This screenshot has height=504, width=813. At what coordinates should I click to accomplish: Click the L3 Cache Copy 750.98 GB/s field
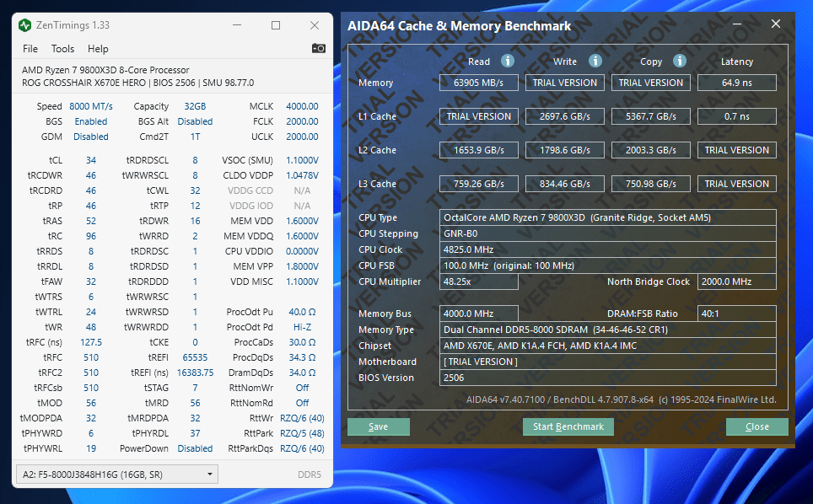651,184
